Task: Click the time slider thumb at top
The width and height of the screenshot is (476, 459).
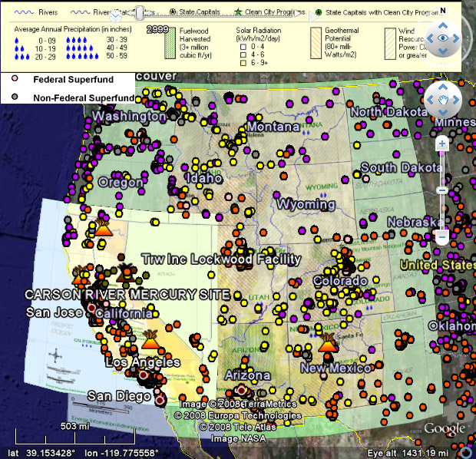Action: click(x=116, y=13)
